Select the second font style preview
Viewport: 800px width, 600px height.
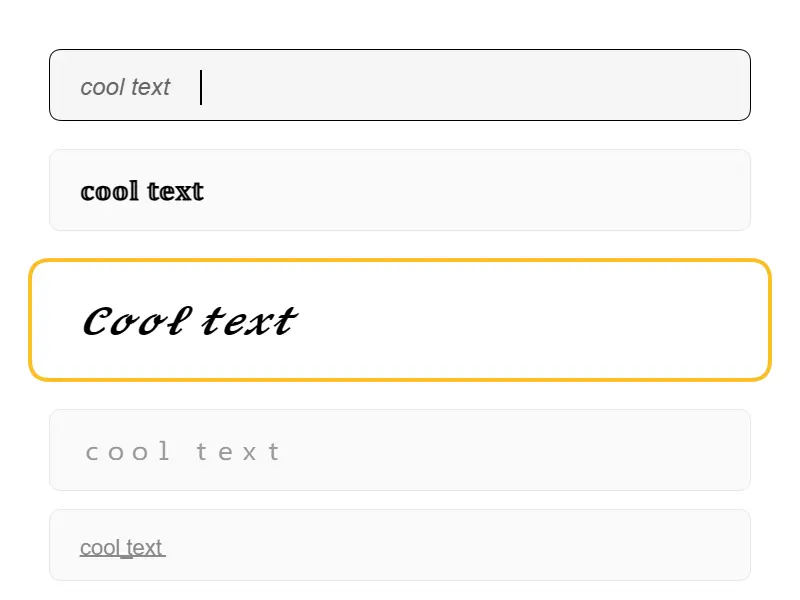400,190
